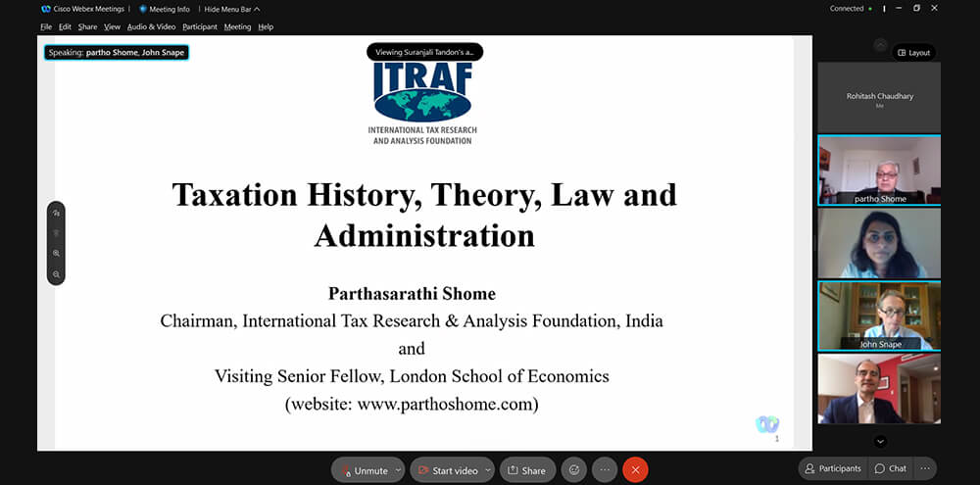Open the Participants panel
Image resolution: width=980 pixels, height=485 pixels.
click(x=833, y=468)
